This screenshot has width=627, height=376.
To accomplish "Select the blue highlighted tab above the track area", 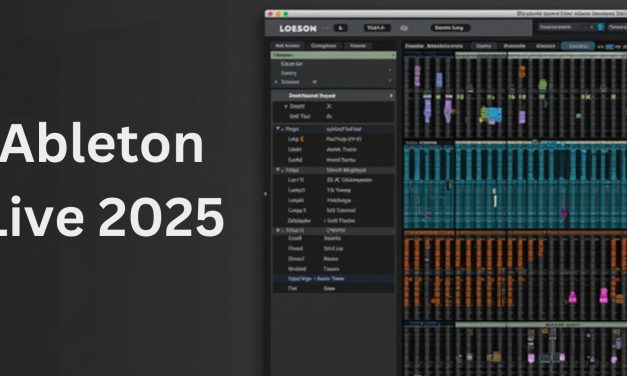I will pyautogui.click(x=578, y=46).
